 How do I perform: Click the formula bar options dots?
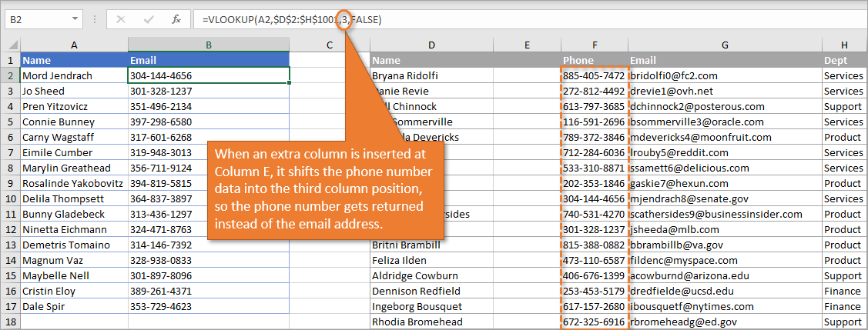tap(96, 19)
